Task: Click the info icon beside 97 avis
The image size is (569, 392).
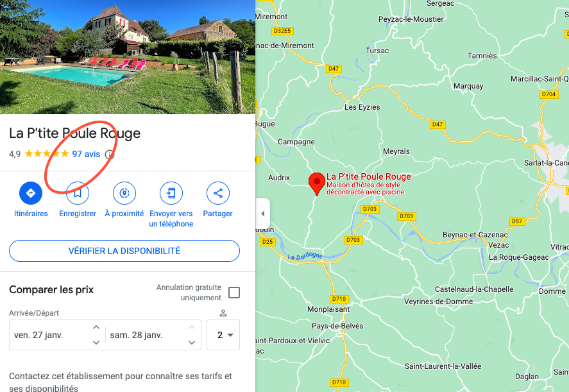Action: [x=110, y=155]
